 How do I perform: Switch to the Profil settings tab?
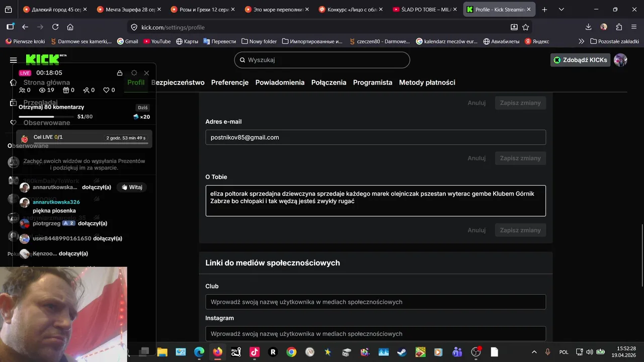pos(136,82)
